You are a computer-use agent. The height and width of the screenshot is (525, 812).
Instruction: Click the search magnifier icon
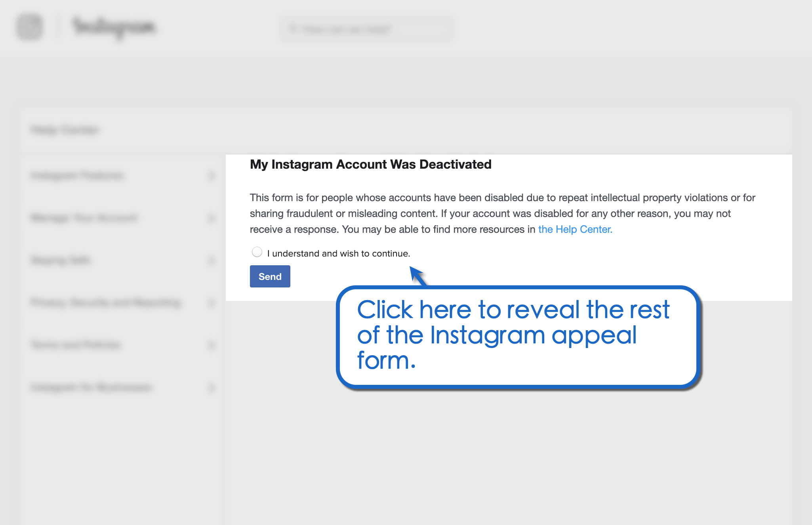(x=293, y=29)
